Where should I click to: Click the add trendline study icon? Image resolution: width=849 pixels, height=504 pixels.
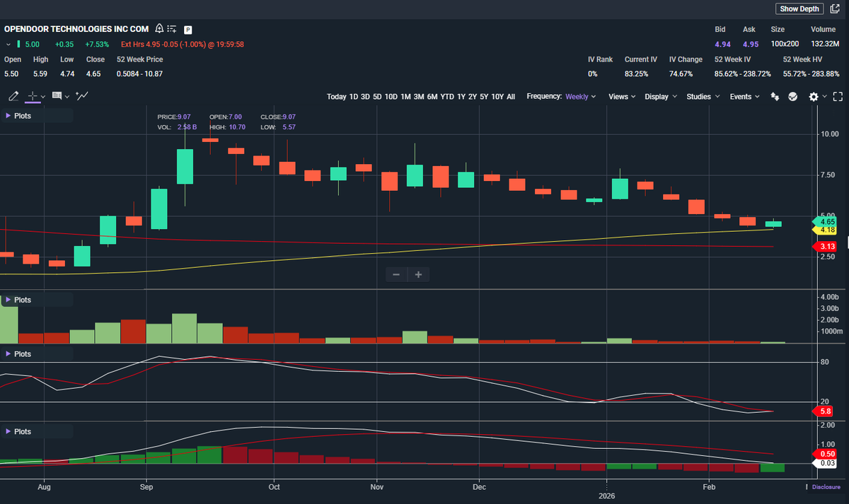(x=82, y=96)
